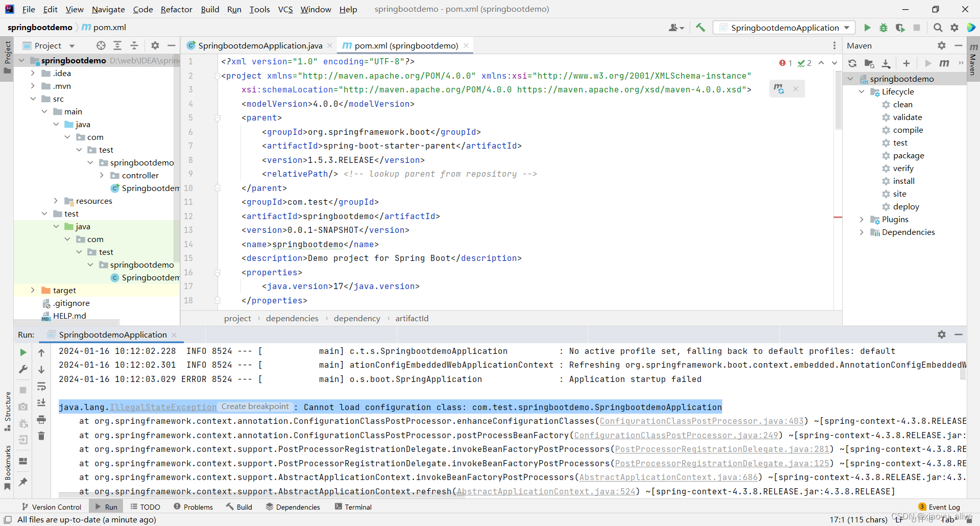This screenshot has height=526, width=980.
Task: Open IDE settings gear in top toolbar
Action: pyautogui.click(x=954, y=28)
